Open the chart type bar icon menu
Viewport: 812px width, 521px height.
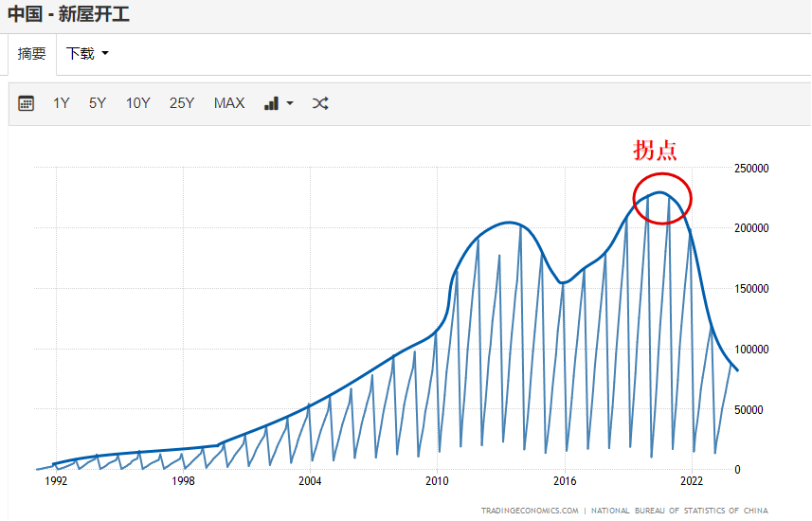(x=279, y=103)
